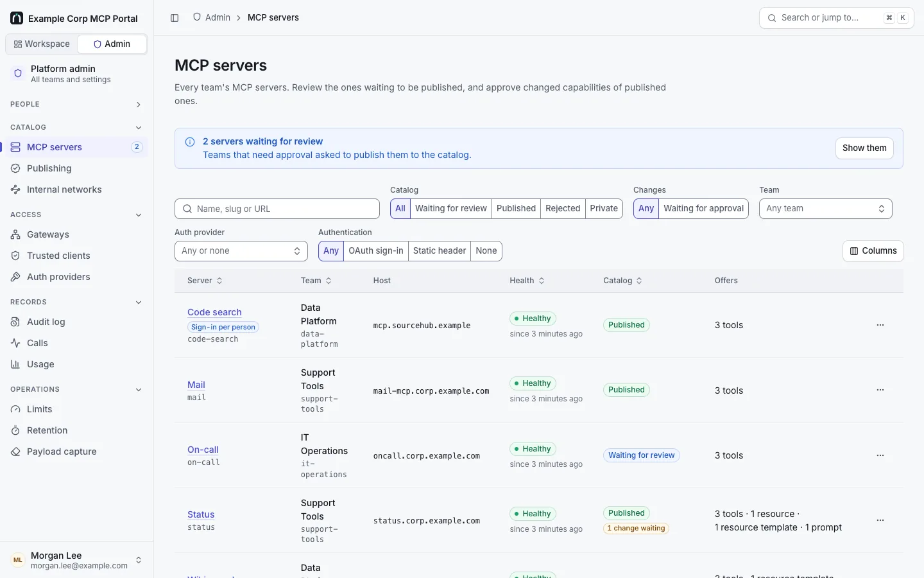This screenshot has width=924, height=578.
Task: Sort the table by Health column
Action: (527, 281)
